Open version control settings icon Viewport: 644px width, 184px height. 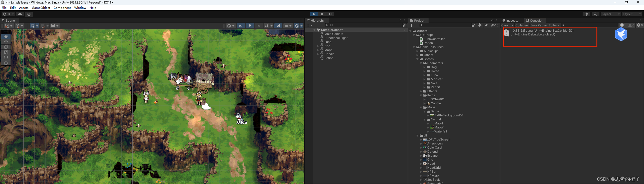click(29, 14)
